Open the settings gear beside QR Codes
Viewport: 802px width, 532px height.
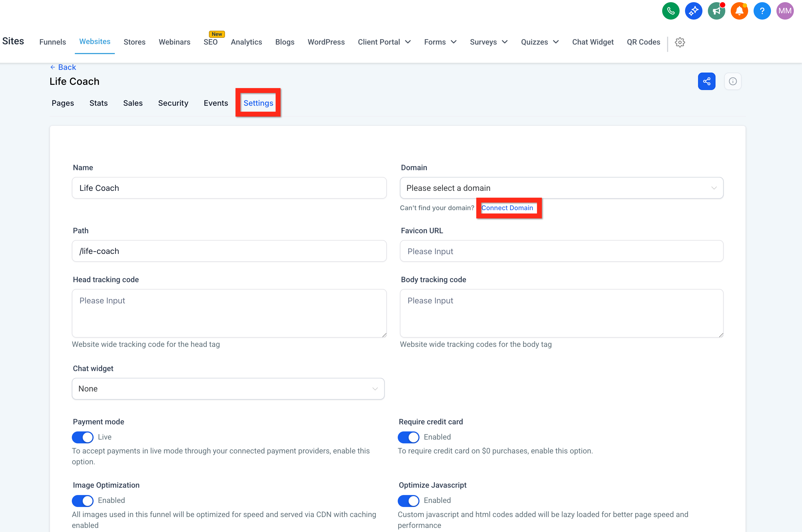[x=680, y=42]
